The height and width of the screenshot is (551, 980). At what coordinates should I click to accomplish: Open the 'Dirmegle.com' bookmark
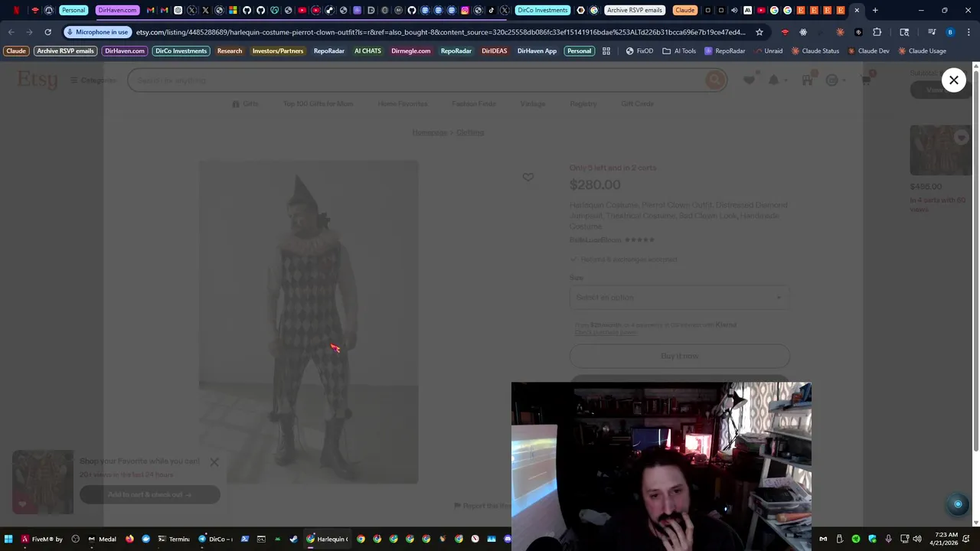click(x=411, y=51)
